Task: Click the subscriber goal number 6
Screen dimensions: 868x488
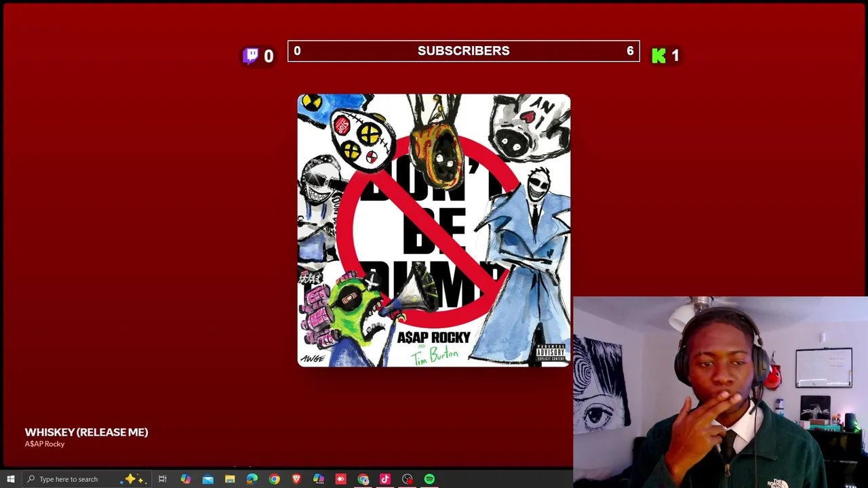Action: (x=630, y=51)
